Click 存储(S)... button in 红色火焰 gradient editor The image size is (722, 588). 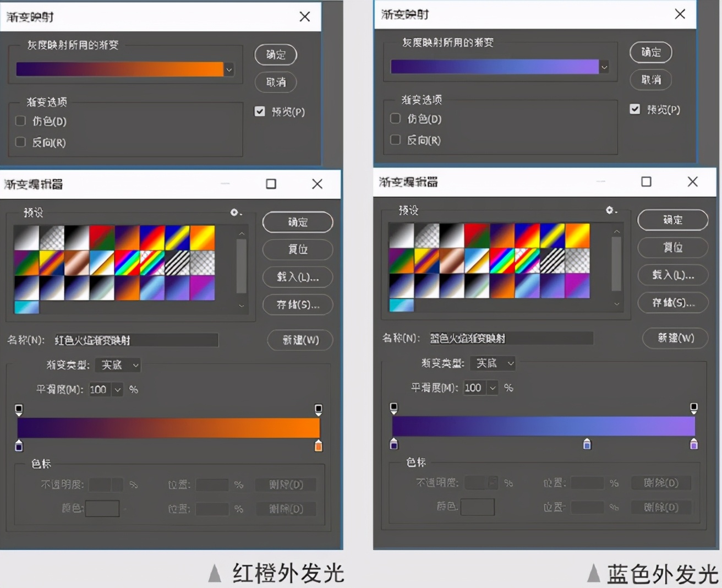(298, 304)
